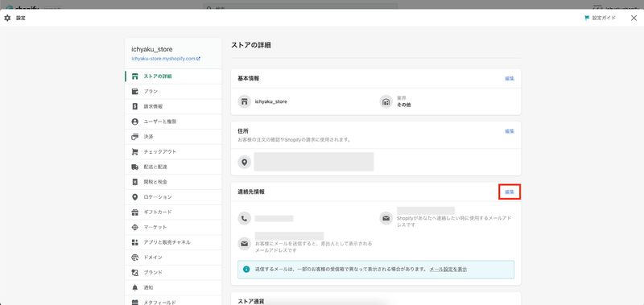Click the sender email envelope icon
Screen dimensions: 644x305
pyautogui.click(x=245, y=244)
